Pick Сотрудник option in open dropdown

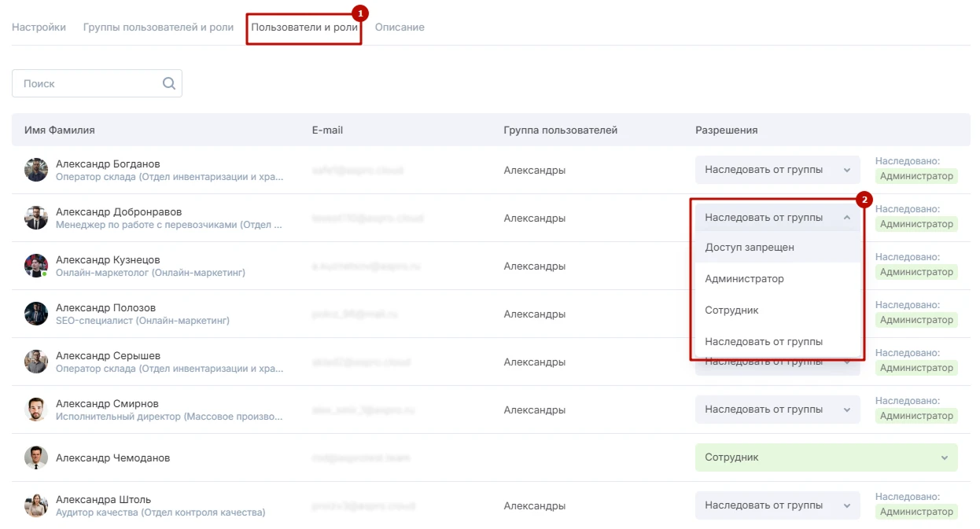pyautogui.click(x=731, y=310)
